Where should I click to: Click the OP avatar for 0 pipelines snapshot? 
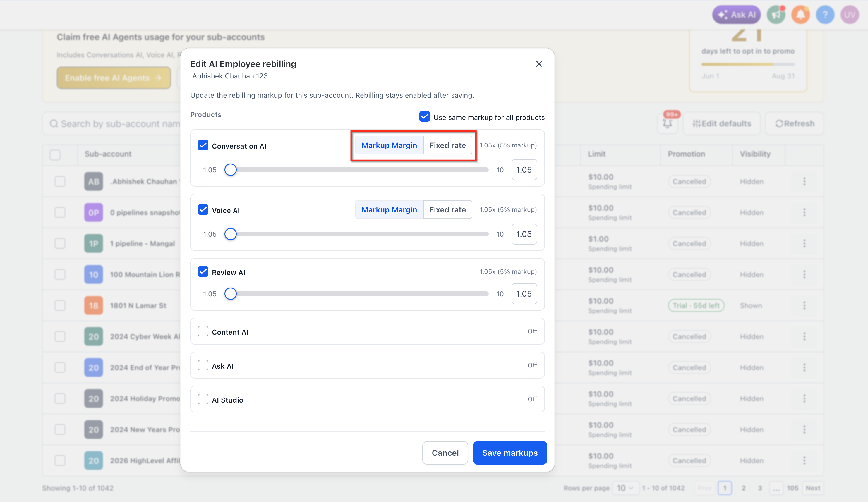94,212
